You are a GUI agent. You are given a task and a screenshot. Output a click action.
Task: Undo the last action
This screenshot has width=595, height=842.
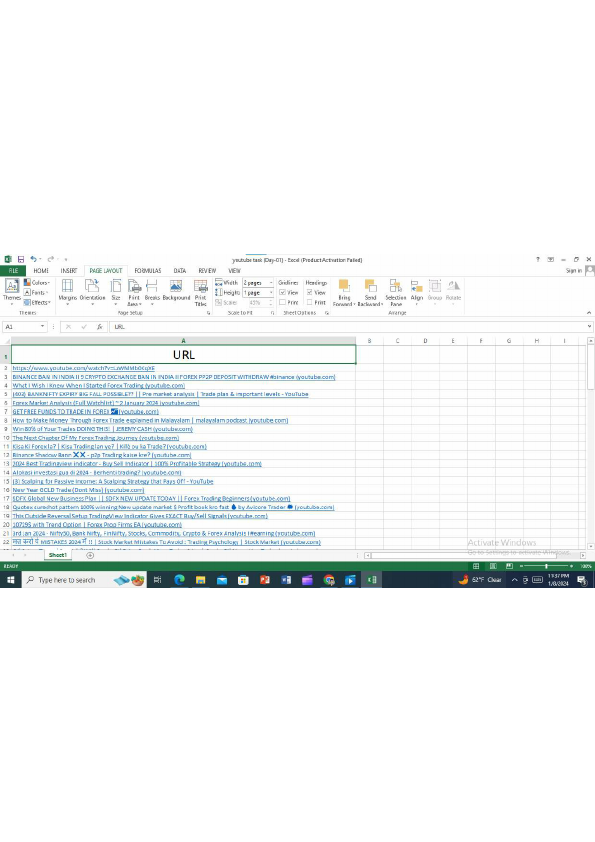33,259
